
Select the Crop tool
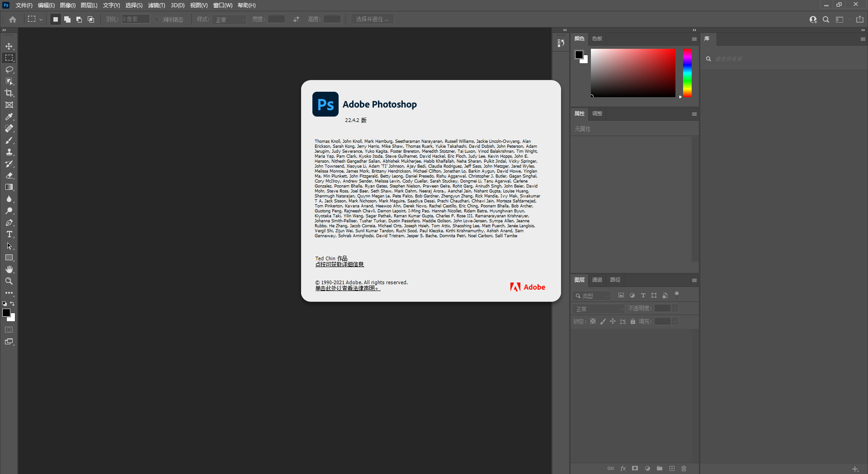tap(9, 93)
